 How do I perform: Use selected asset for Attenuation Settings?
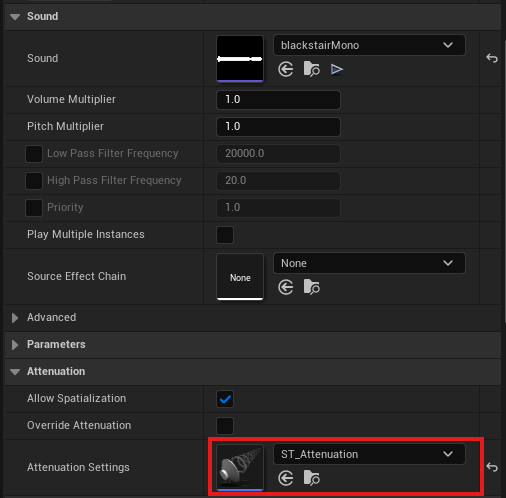coord(286,478)
